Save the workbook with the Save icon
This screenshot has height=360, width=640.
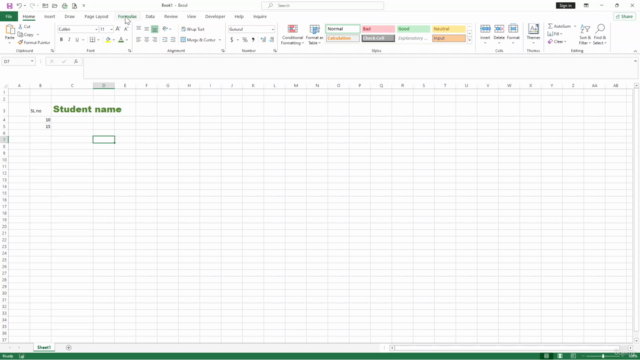(9, 6)
